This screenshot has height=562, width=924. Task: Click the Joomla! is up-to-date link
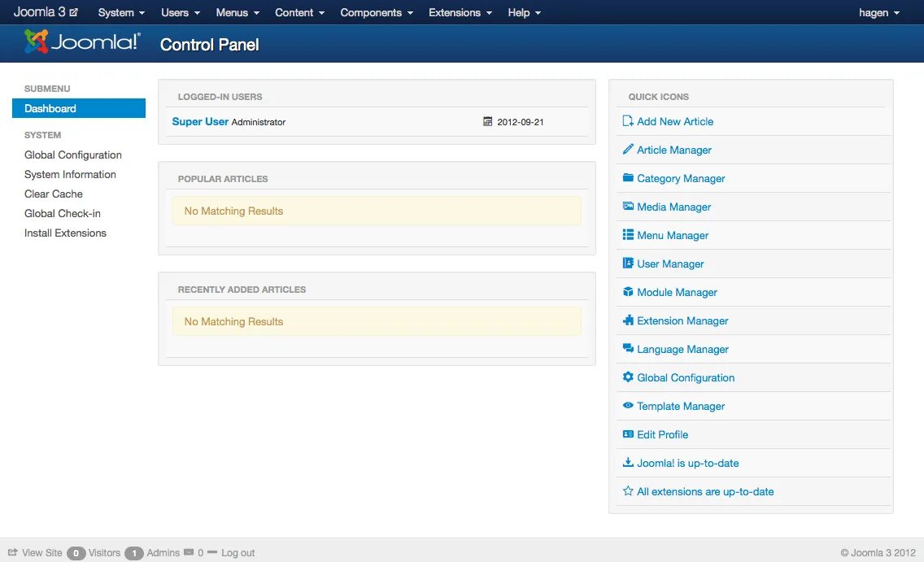[687, 463]
